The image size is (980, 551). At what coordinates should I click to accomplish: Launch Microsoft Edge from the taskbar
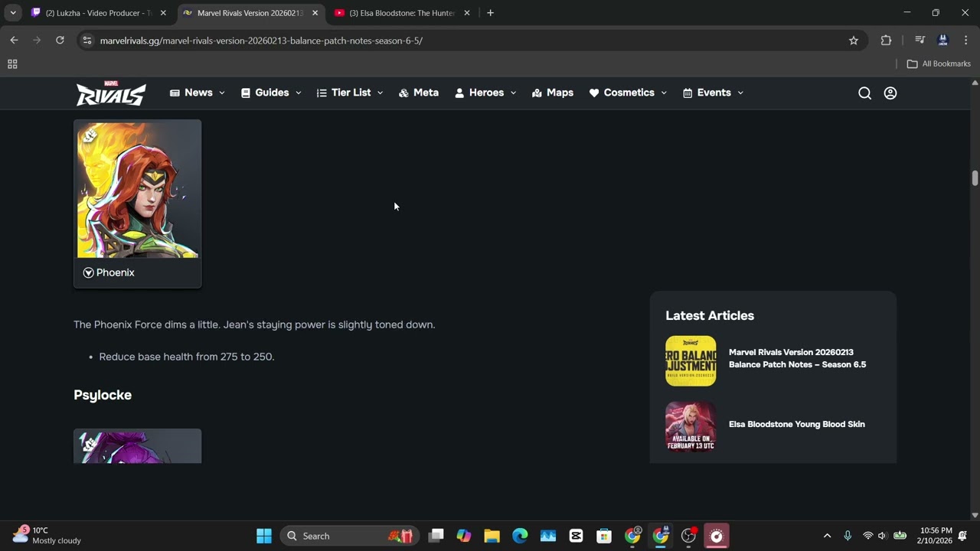[520, 536]
